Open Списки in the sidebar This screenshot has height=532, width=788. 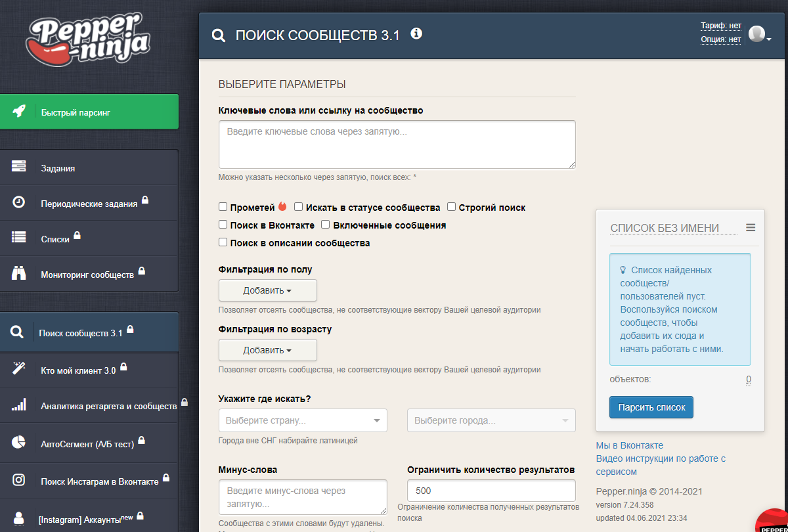[x=89, y=238]
